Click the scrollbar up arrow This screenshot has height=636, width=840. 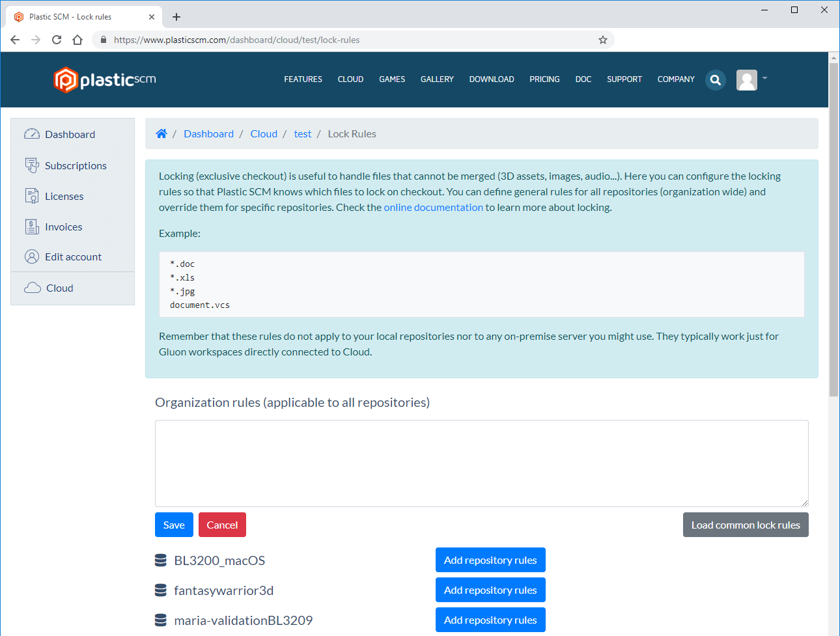coord(834,57)
